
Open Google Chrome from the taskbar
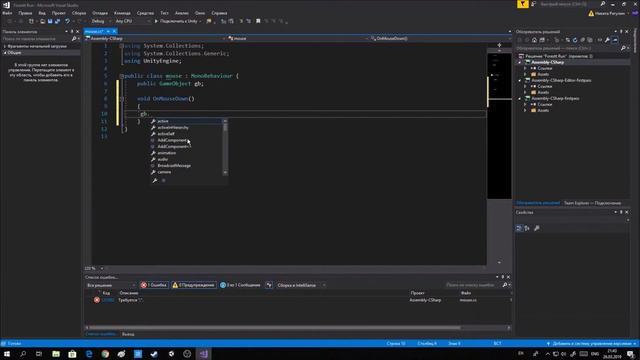[x=105, y=354]
